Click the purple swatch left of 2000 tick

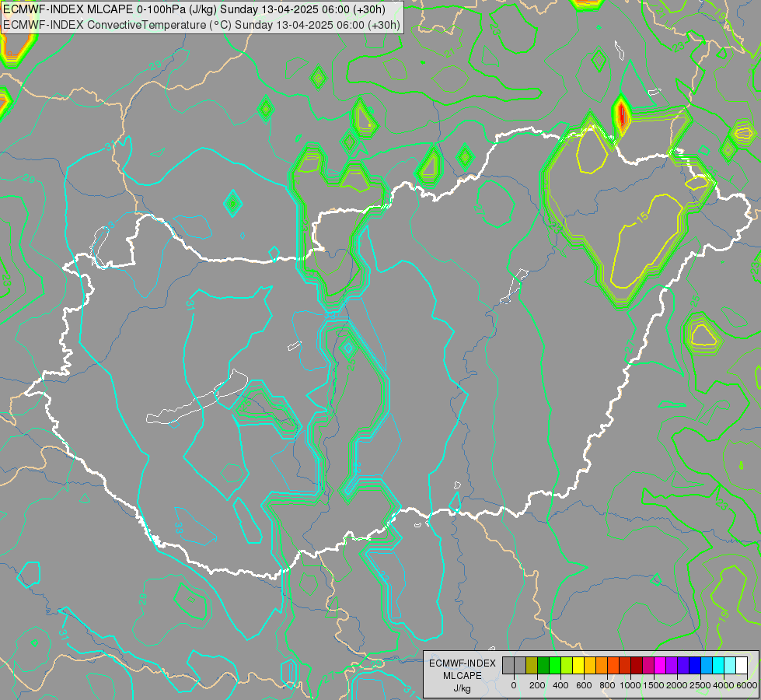(x=672, y=666)
